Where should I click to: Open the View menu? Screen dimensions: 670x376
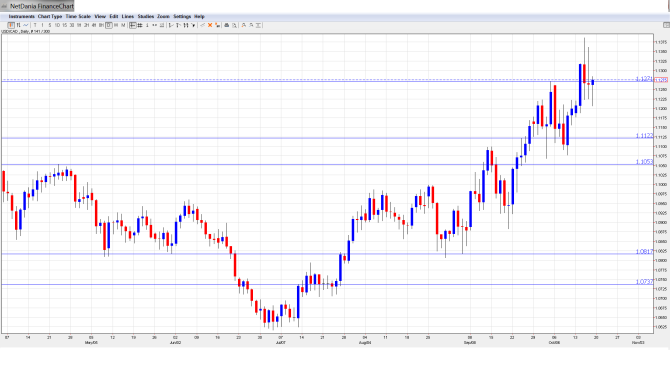coord(100,17)
